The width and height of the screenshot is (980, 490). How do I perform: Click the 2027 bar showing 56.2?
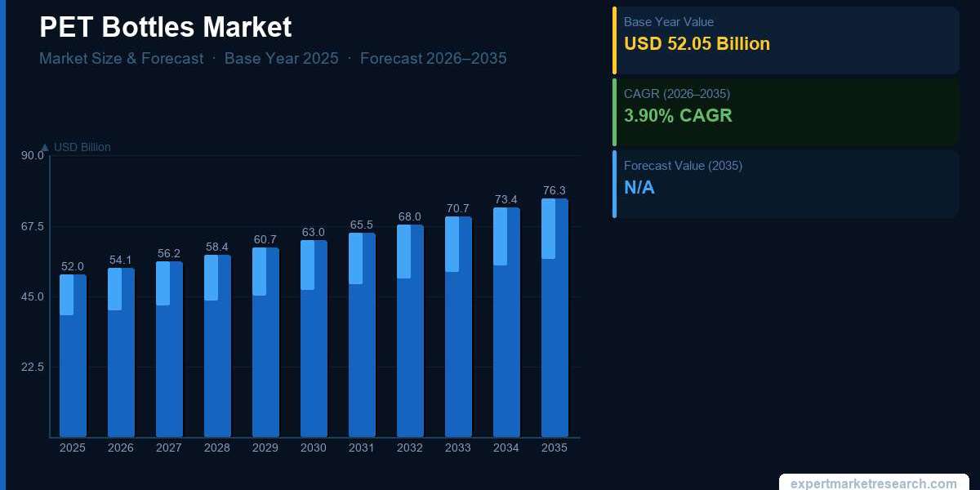(169, 349)
